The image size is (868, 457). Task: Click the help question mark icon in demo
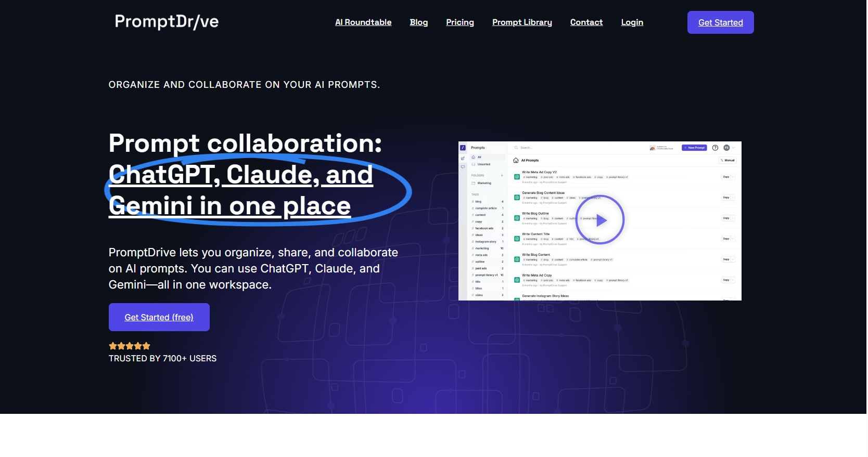(x=715, y=148)
